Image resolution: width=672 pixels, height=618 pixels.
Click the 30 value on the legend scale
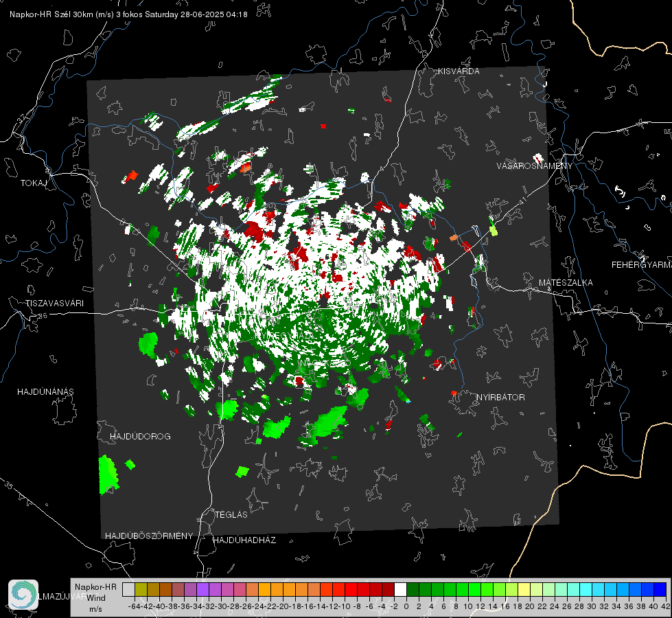(x=592, y=606)
